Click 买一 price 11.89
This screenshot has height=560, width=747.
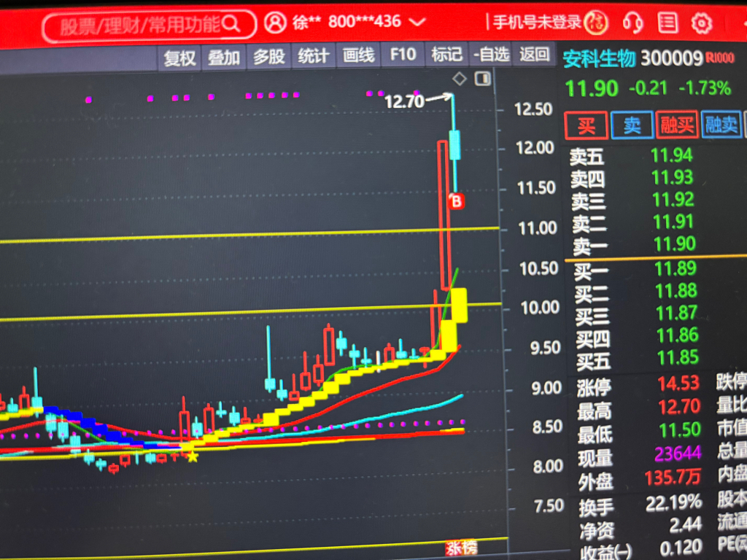coord(676,268)
